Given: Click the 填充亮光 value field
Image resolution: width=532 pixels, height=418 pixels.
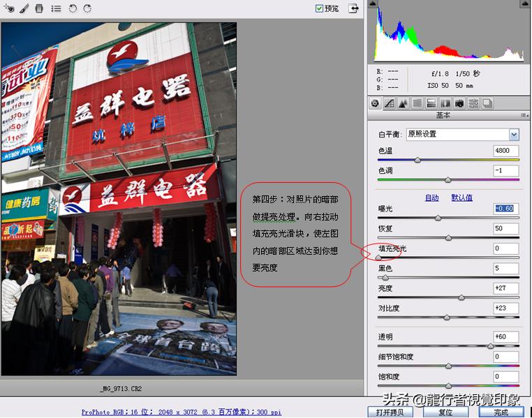Looking at the screenshot, I should pos(506,248).
